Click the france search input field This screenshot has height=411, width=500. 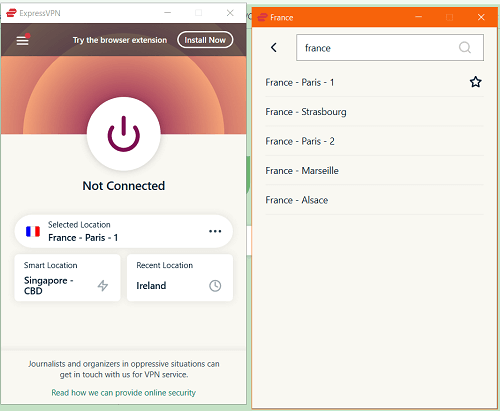tap(390, 48)
